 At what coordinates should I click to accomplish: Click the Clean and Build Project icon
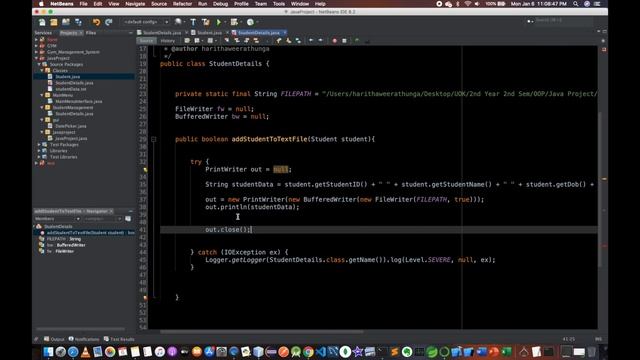[206, 22]
